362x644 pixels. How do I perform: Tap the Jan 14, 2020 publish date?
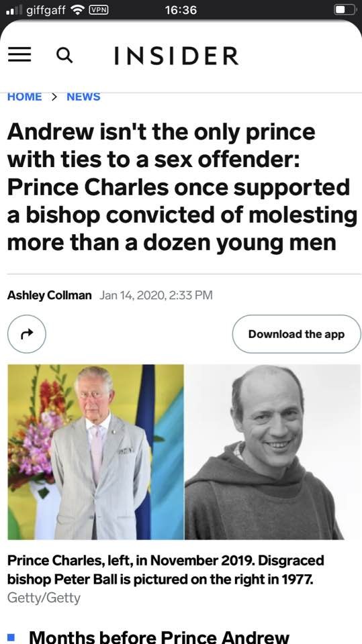[x=156, y=295]
